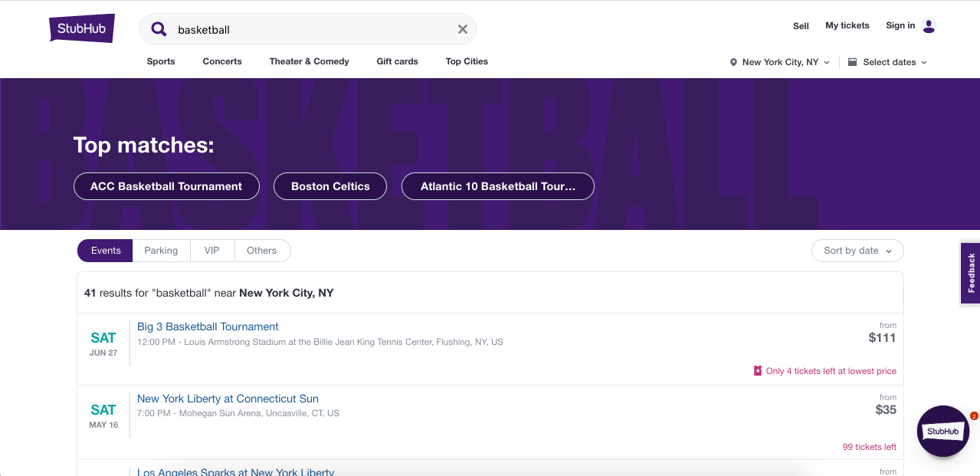This screenshot has width=980, height=476.
Task: Open the Feedback side tab
Action: [970, 274]
